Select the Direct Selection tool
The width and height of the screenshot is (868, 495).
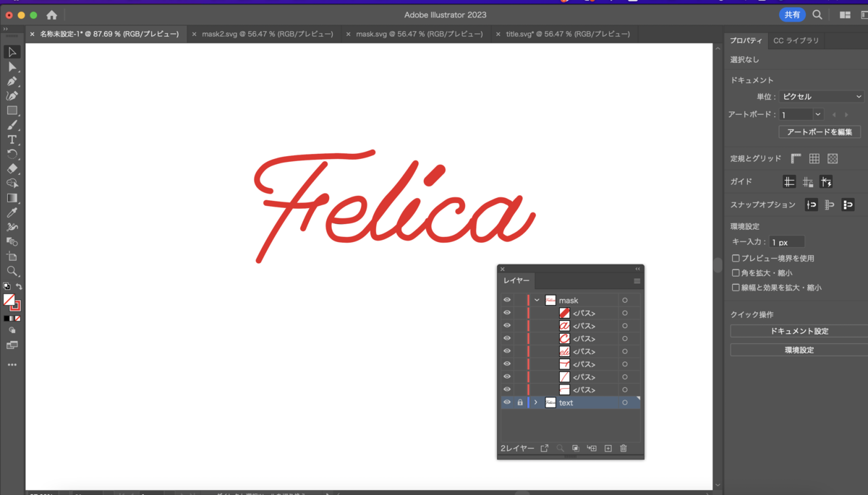(12, 66)
